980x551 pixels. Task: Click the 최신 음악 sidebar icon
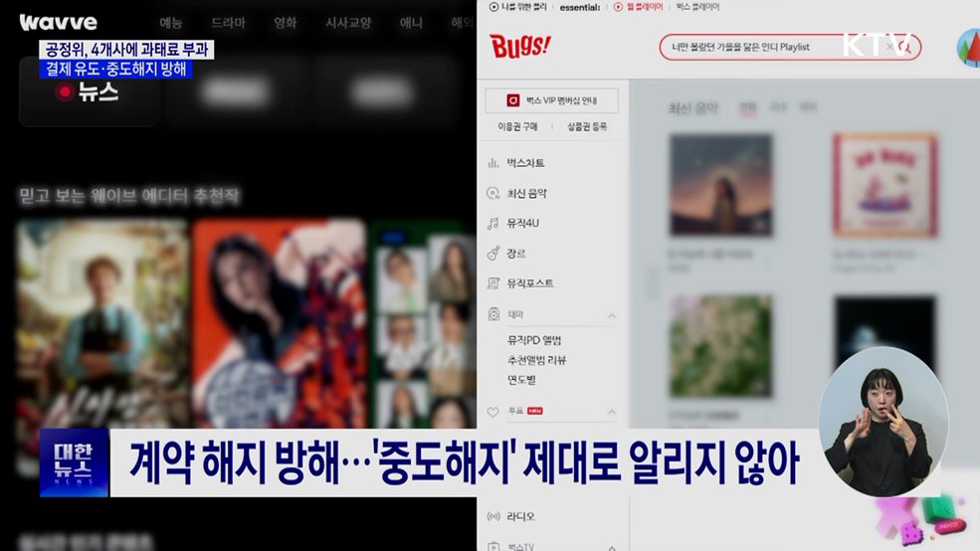tap(493, 194)
